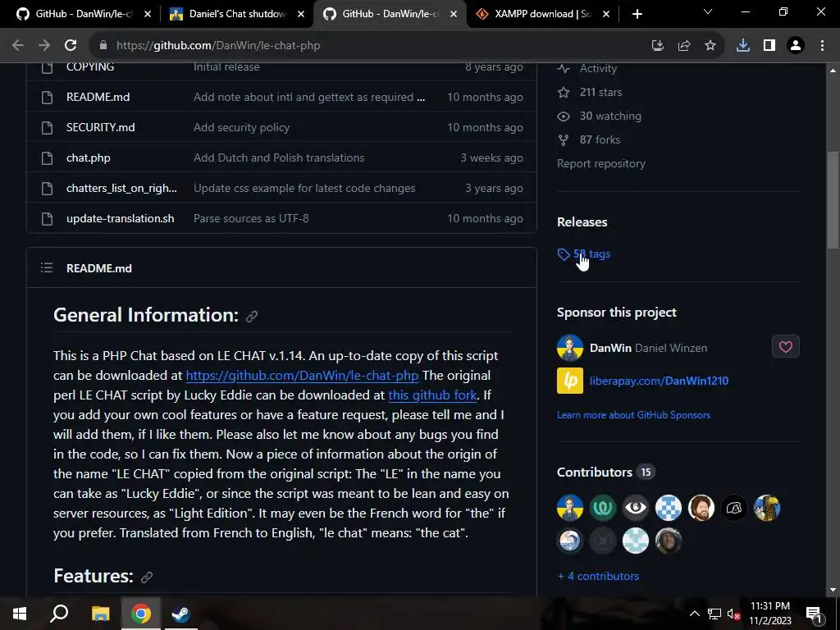Open commit 'Add Dutch and Polish translations'
The image size is (840, 630).
(279, 158)
